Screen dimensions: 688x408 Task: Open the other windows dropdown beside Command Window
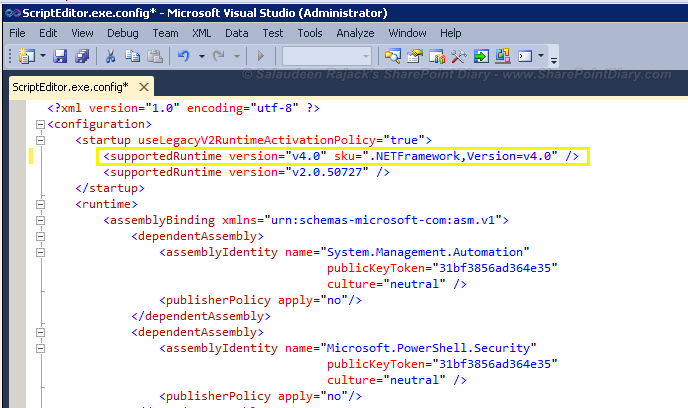click(541, 56)
